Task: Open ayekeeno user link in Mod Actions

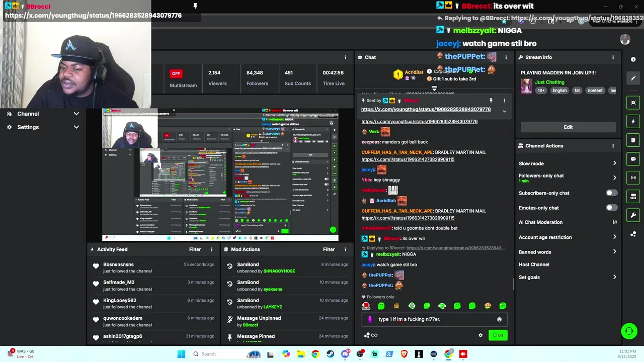Action: coord(273,289)
